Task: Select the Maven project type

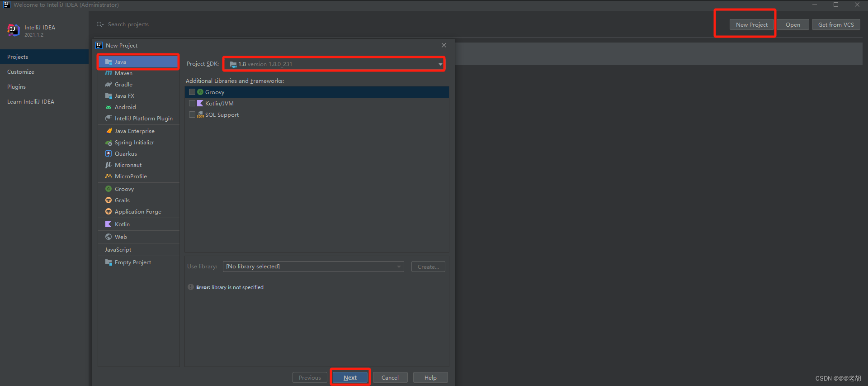Action: pyautogui.click(x=138, y=73)
